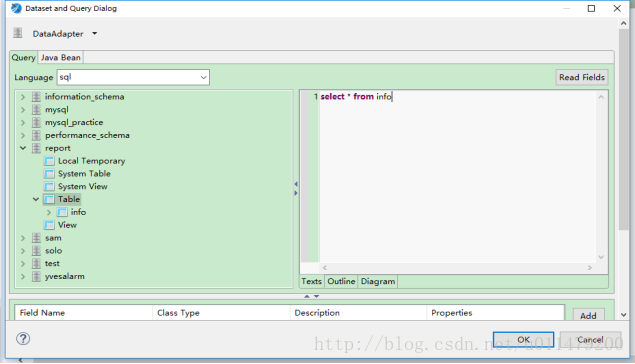Click the sash collapse-down arrow
The width and height of the screenshot is (635, 364).
coord(317,296)
